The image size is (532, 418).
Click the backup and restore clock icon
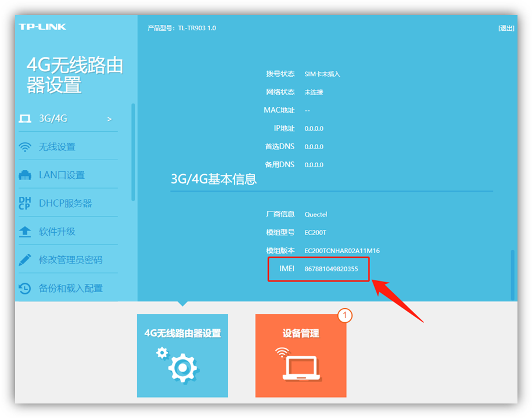point(25,289)
